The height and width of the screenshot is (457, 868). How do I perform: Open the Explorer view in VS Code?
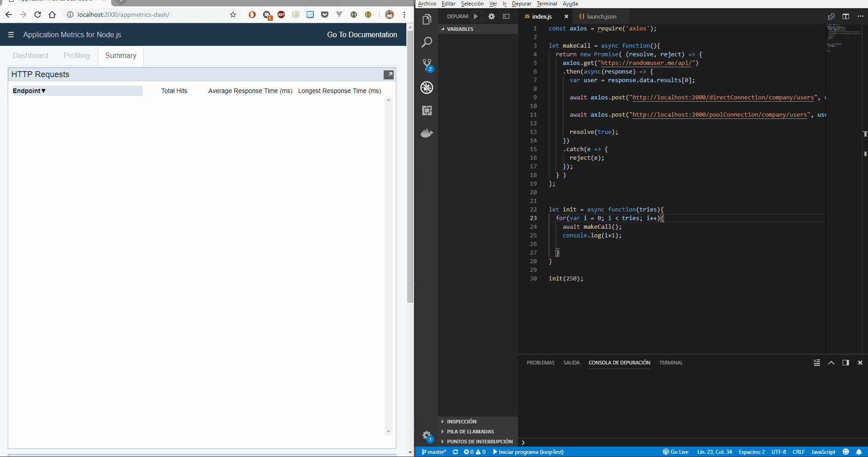point(426,19)
